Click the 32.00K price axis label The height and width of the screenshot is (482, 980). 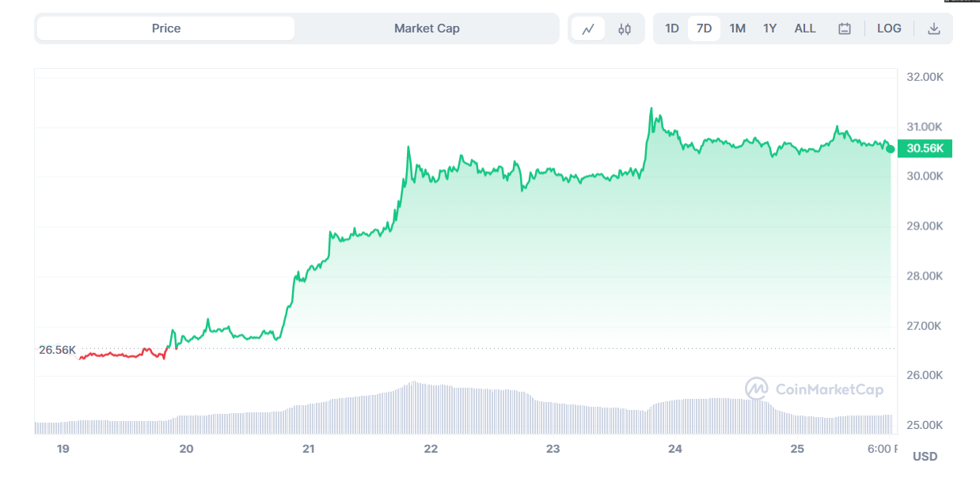(x=925, y=77)
